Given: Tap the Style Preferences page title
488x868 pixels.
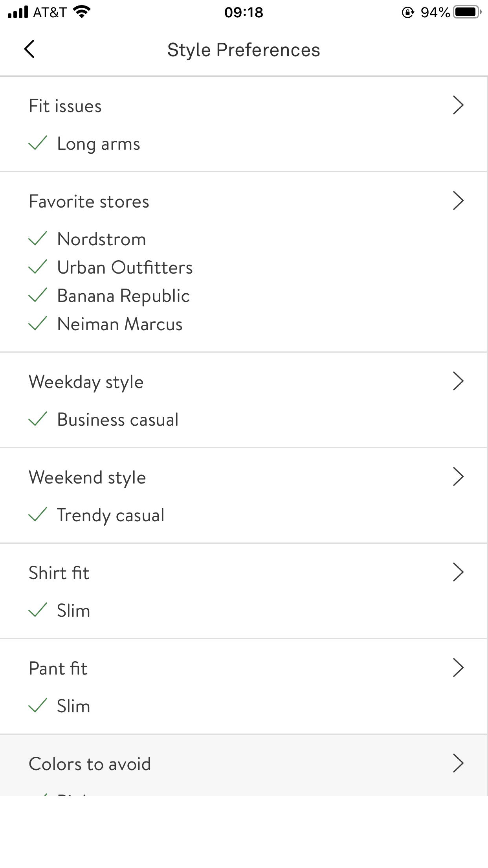Looking at the screenshot, I should [244, 50].
